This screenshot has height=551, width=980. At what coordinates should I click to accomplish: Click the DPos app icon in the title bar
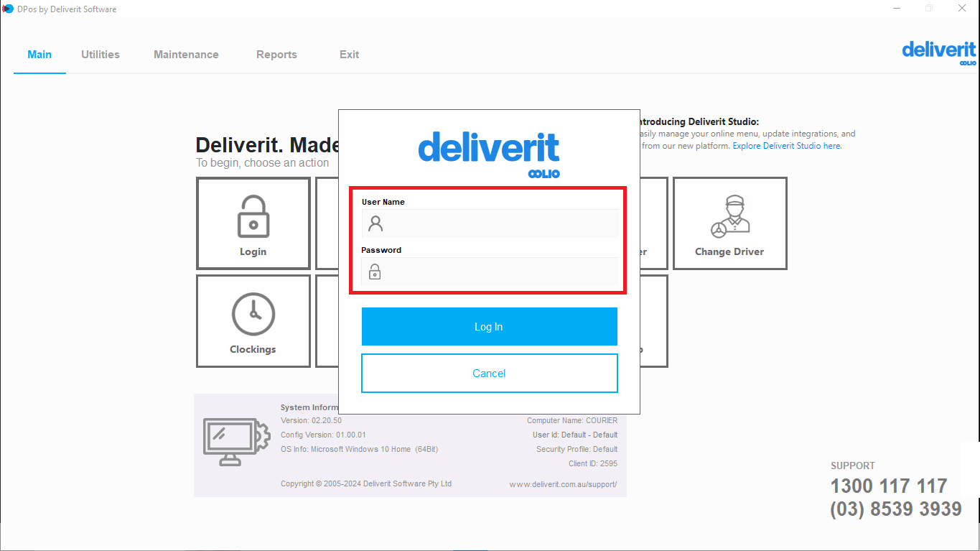[8, 9]
